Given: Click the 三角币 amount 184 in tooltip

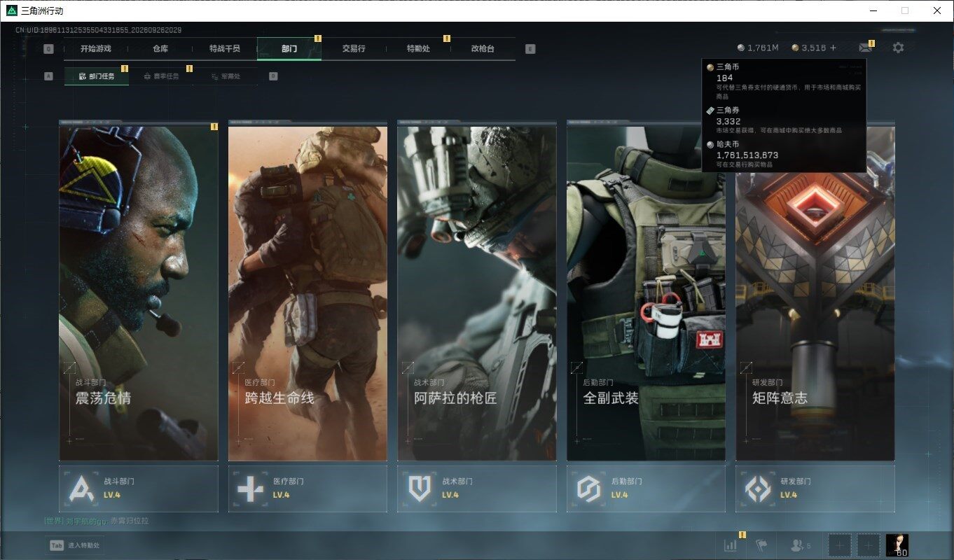Looking at the screenshot, I should [x=724, y=78].
